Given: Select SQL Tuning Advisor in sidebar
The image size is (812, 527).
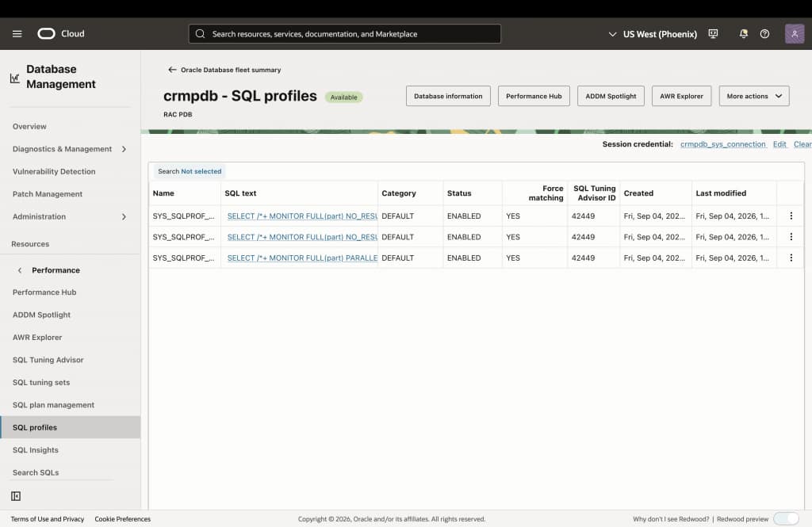Looking at the screenshot, I should click(48, 360).
